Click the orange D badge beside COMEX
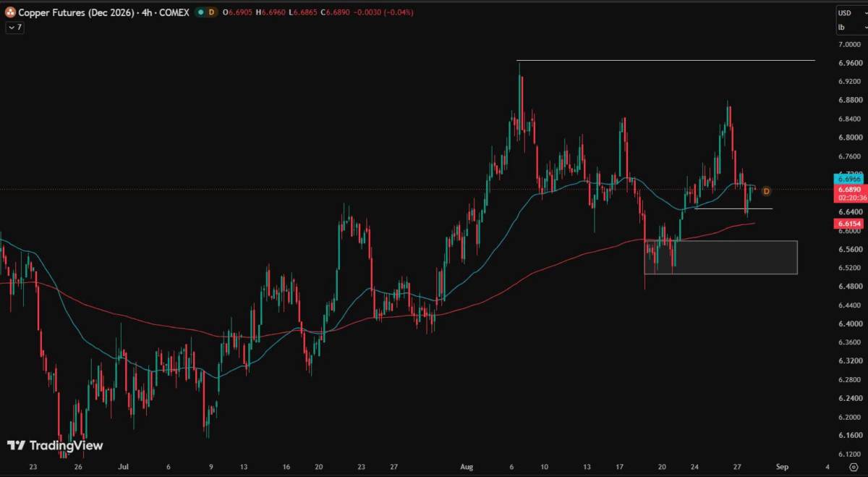This screenshot has height=477, width=868. [x=211, y=12]
